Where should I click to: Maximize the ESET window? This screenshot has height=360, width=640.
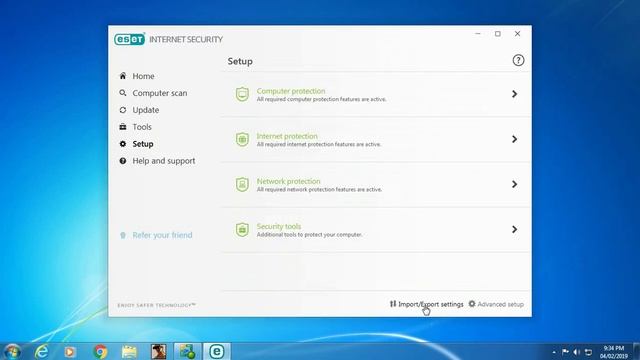pyautogui.click(x=498, y=34)
